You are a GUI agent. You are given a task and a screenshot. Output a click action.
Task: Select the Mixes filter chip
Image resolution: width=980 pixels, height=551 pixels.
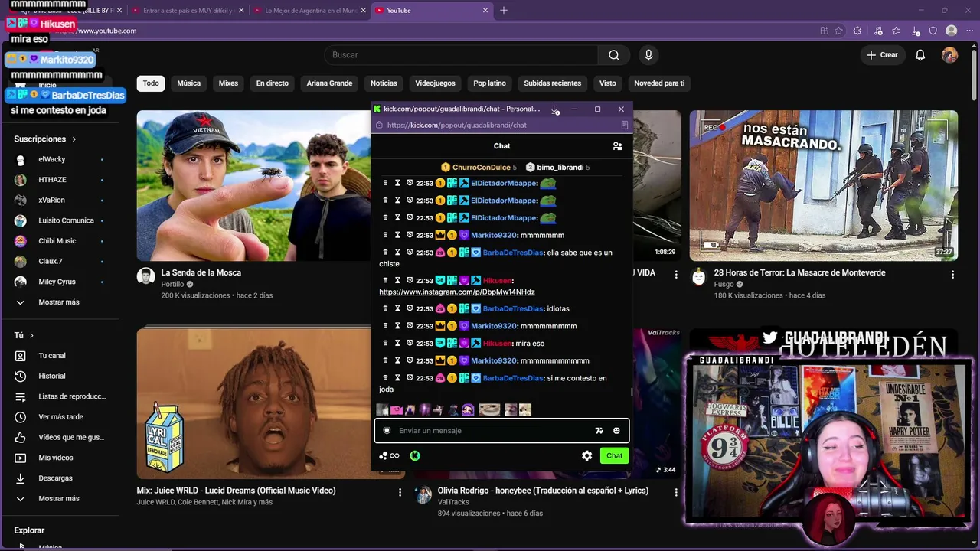(228, 83)
